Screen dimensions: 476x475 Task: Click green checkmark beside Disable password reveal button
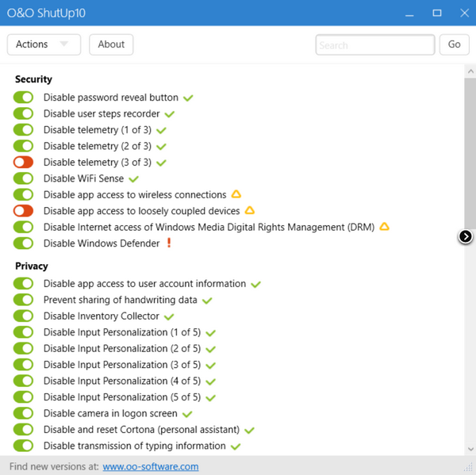pyautogui.click(x=188, y=98)
